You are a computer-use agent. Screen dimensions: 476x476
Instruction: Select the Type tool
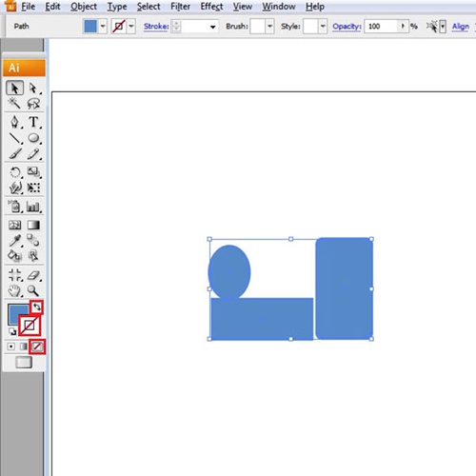(33, 122)
